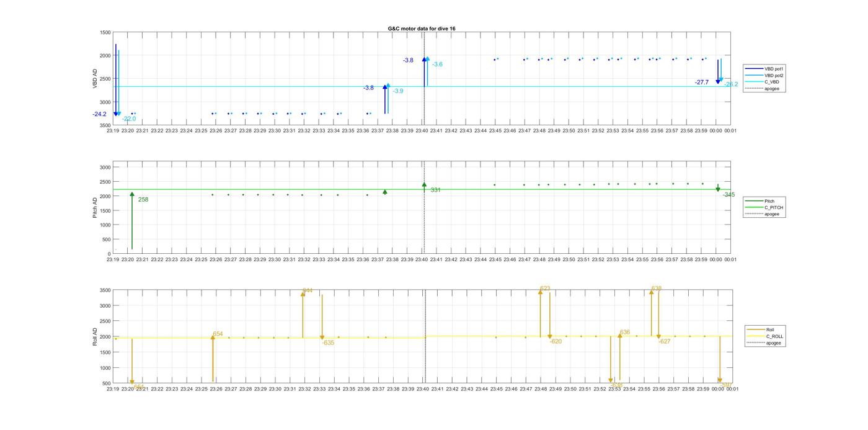Click the "VBD AD" y-axis label

[x=95, y=78]
